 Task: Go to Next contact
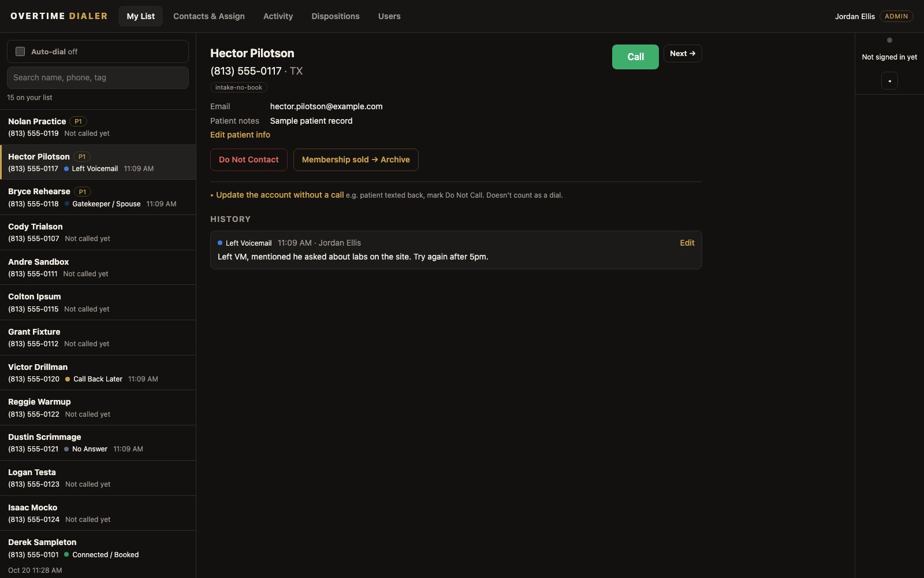[x=683, y=53]
